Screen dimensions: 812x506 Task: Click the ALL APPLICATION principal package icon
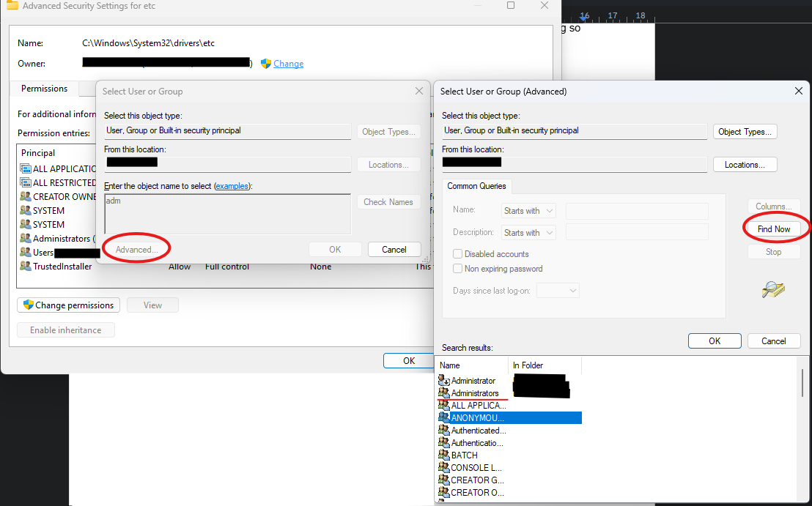[26, 168]
